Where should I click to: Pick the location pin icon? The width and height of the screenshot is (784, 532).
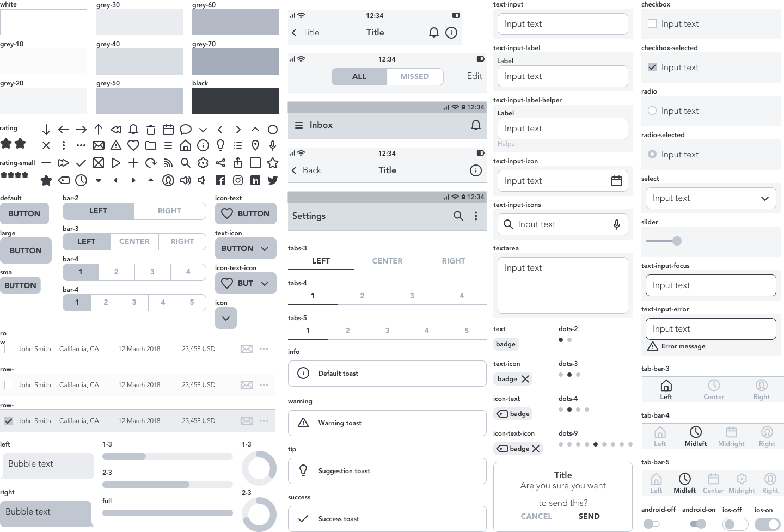[x=255, y=145]
